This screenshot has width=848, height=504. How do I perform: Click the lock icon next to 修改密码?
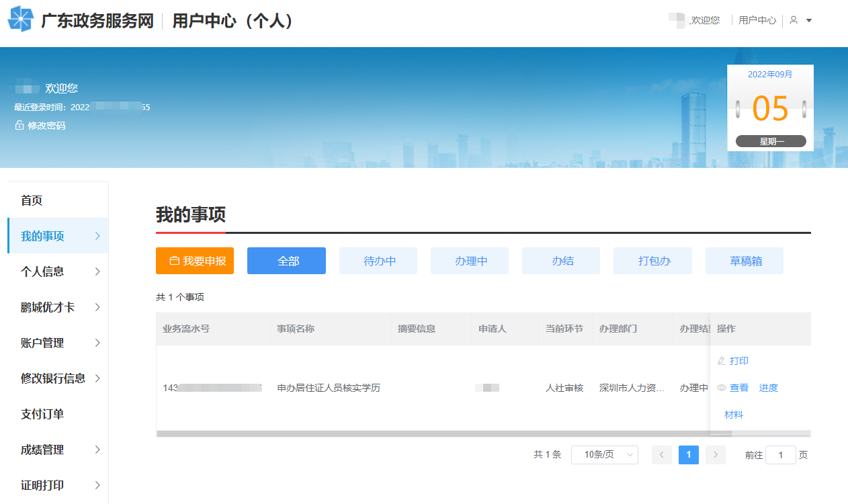point(19,126)
